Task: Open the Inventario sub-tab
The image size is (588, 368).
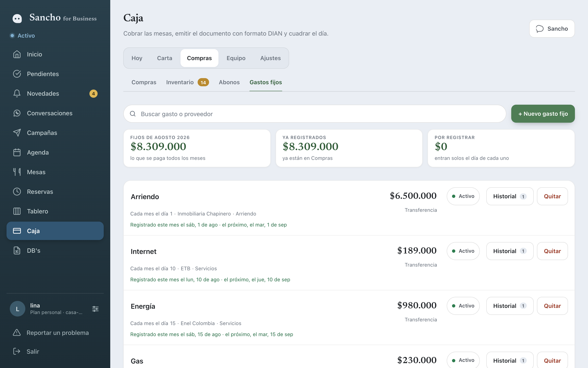Action: (x=187, y=82)
